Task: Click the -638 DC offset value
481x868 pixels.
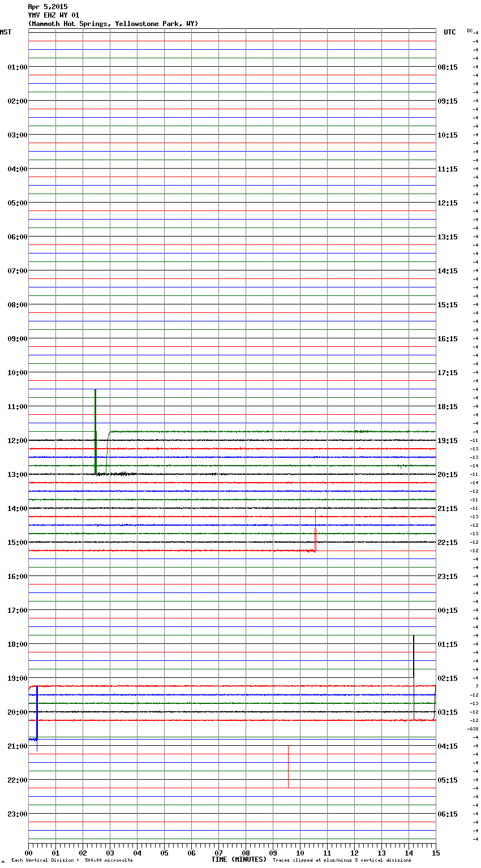Action: (x=473, y=729)
